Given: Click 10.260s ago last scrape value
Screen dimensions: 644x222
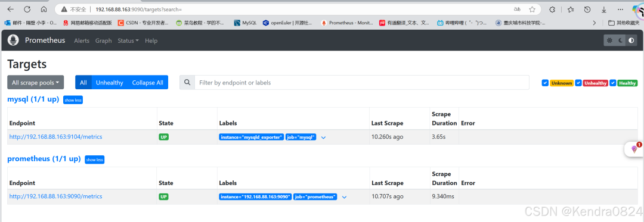Looking at the screenshot, I should pyautogui.click(x=388, y=137).
